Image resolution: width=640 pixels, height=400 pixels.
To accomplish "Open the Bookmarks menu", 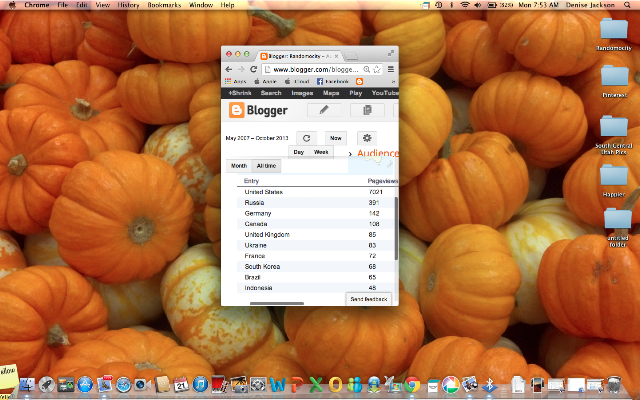I will point(164,5).
